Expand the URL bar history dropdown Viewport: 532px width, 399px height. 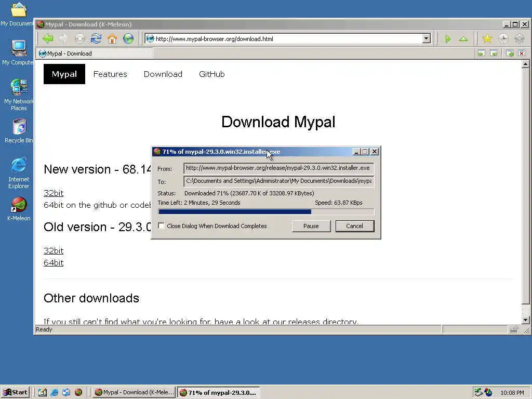coord(427,38)
